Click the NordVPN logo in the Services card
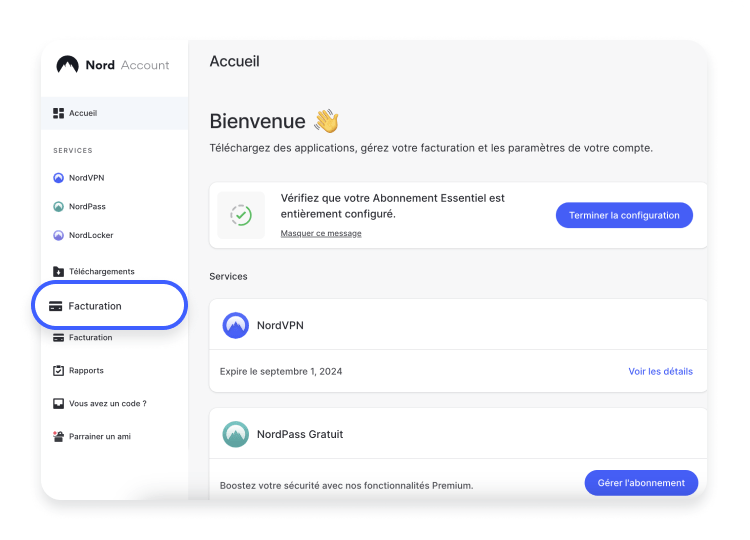 (235, 325)
